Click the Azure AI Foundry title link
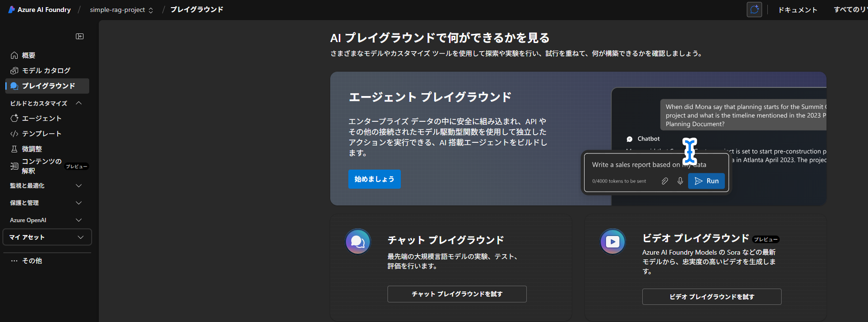 [44, 10]
